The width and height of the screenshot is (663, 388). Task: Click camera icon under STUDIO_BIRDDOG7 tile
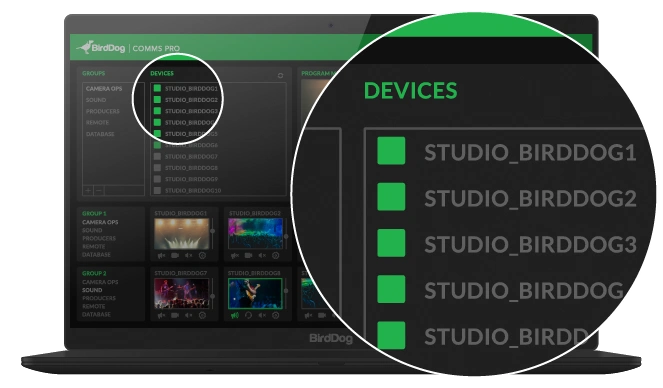[x=175, y=315]
